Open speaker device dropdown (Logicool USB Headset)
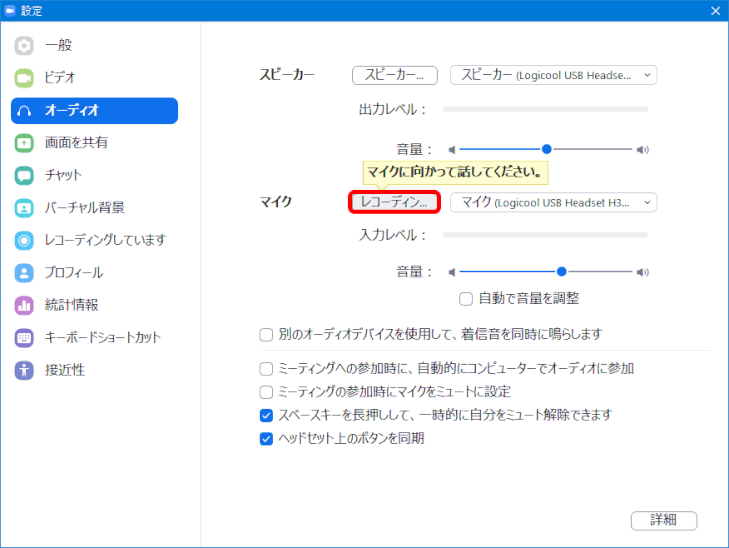 553,75
